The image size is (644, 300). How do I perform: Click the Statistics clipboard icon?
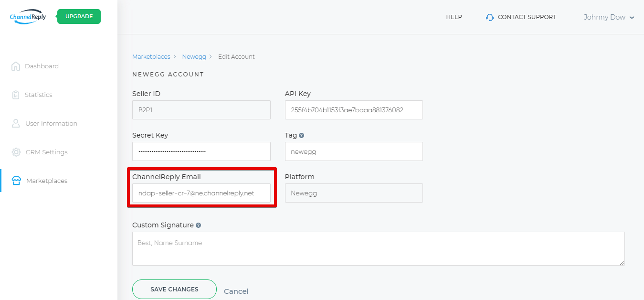click(16, 95)
